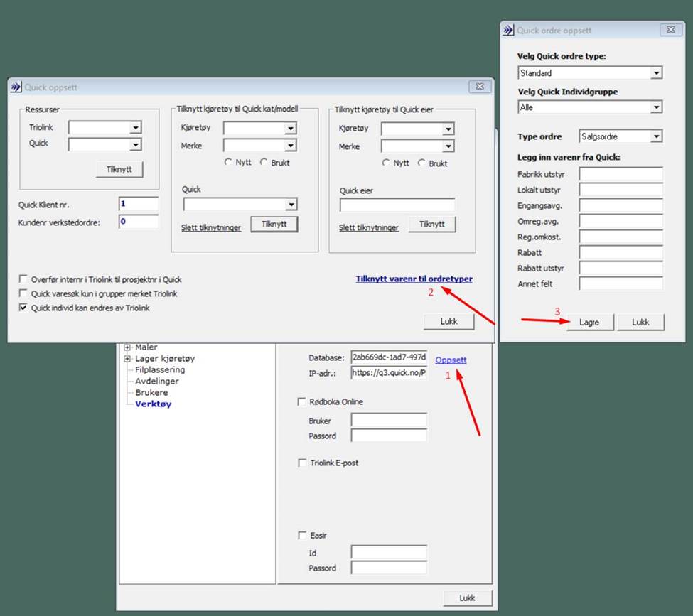Select Filplassering in the tree

click(160, 369)
